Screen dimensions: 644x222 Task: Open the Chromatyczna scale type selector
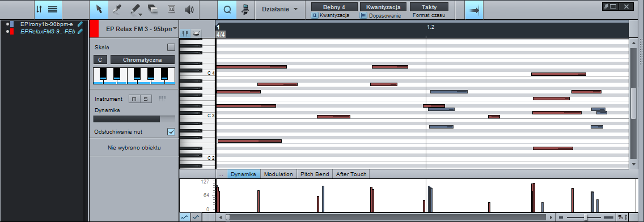(x=142, y=60)
